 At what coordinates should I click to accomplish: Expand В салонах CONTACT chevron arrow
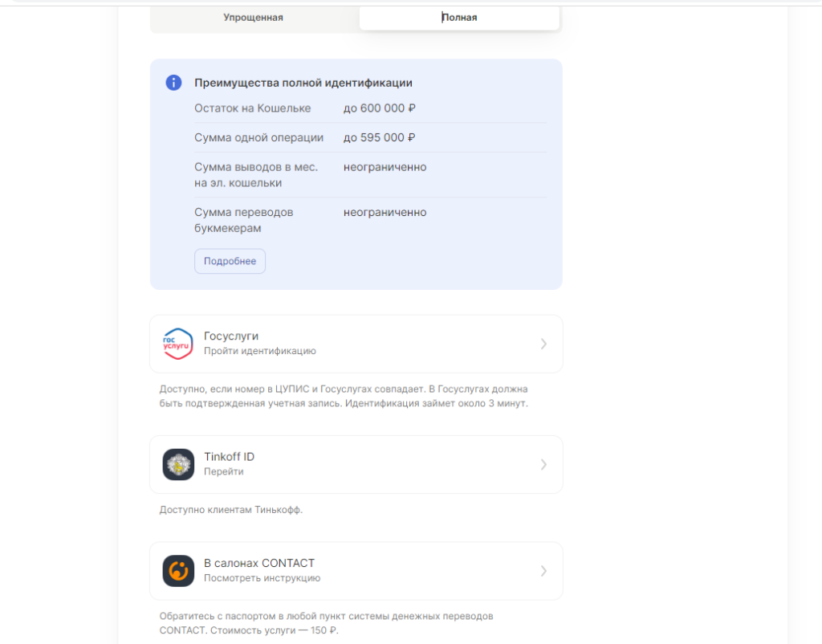coord(543,571)
